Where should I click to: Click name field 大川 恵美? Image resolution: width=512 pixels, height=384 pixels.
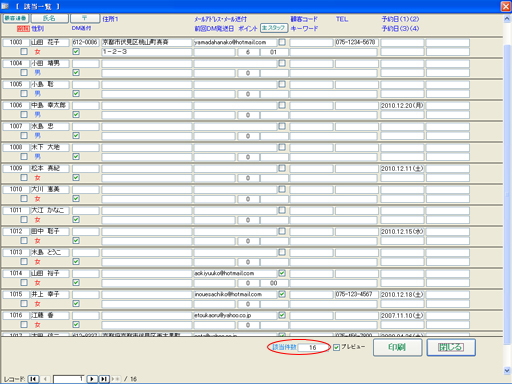[50, 189]
